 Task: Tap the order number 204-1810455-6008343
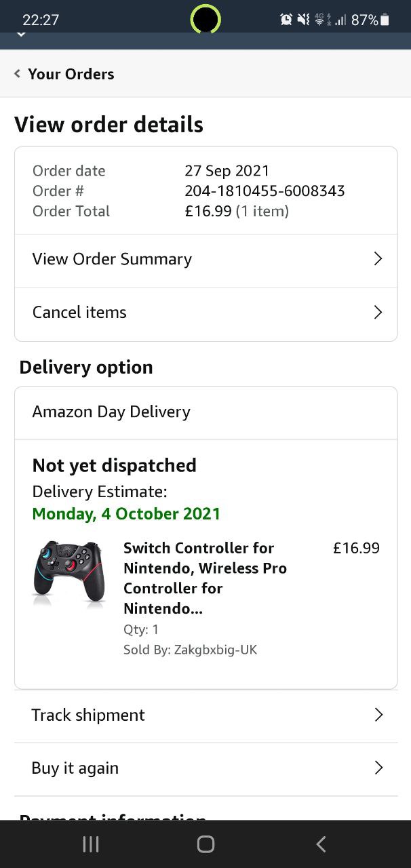pos(265,191)
